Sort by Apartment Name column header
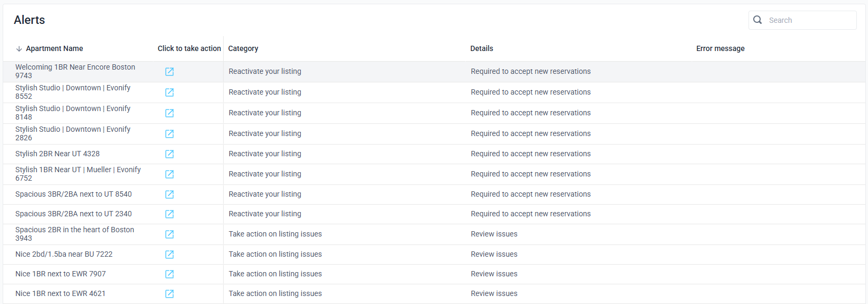Screen dimensions: 868x304 tap(54, 48)
